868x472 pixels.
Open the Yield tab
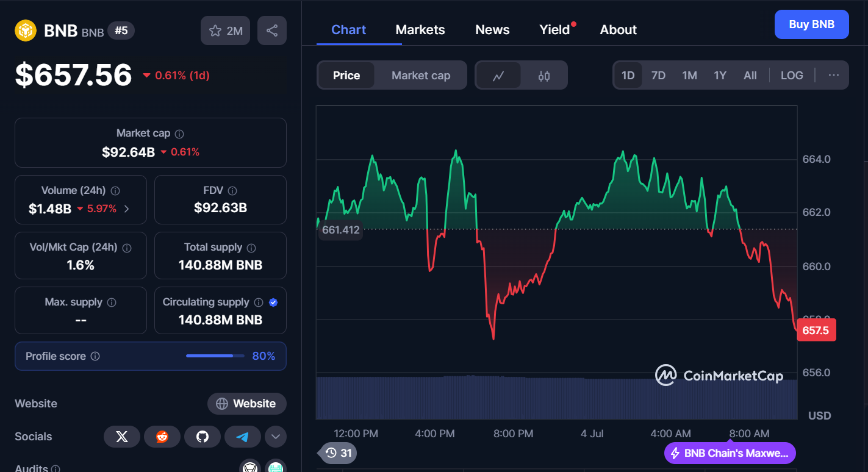pos(555,30)
